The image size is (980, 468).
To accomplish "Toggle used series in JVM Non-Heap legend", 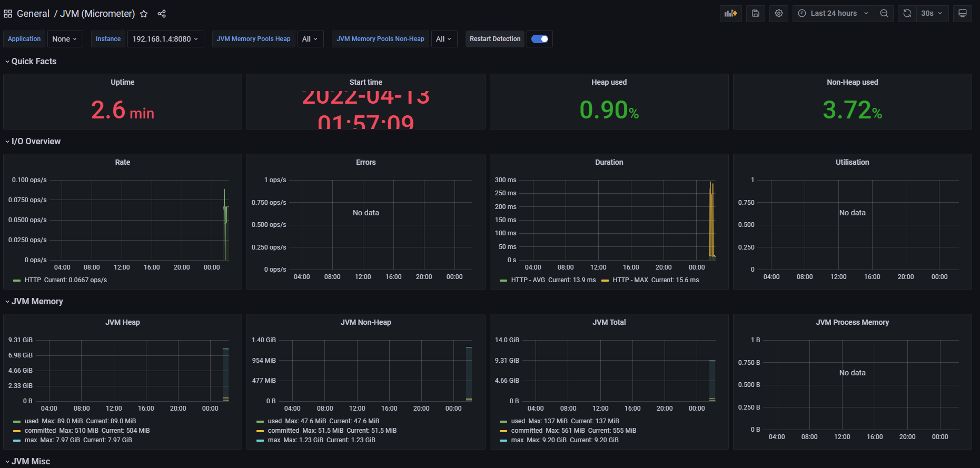I will point(275,421).
